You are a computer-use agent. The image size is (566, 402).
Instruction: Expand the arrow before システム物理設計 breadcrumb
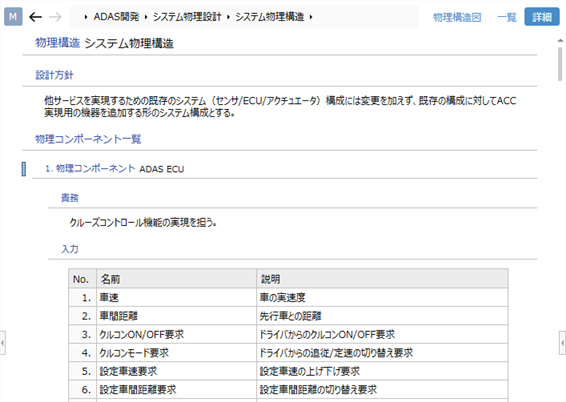tap(146, 17)
